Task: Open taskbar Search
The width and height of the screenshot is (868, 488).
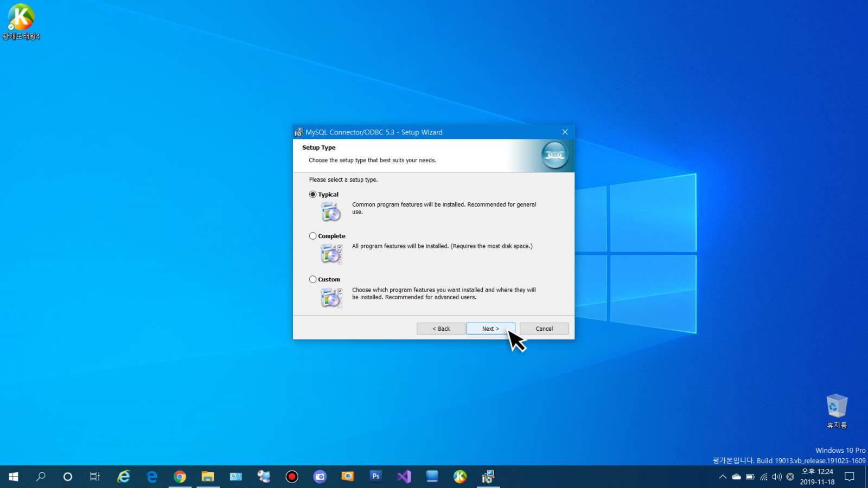Action: coord(41,477)
